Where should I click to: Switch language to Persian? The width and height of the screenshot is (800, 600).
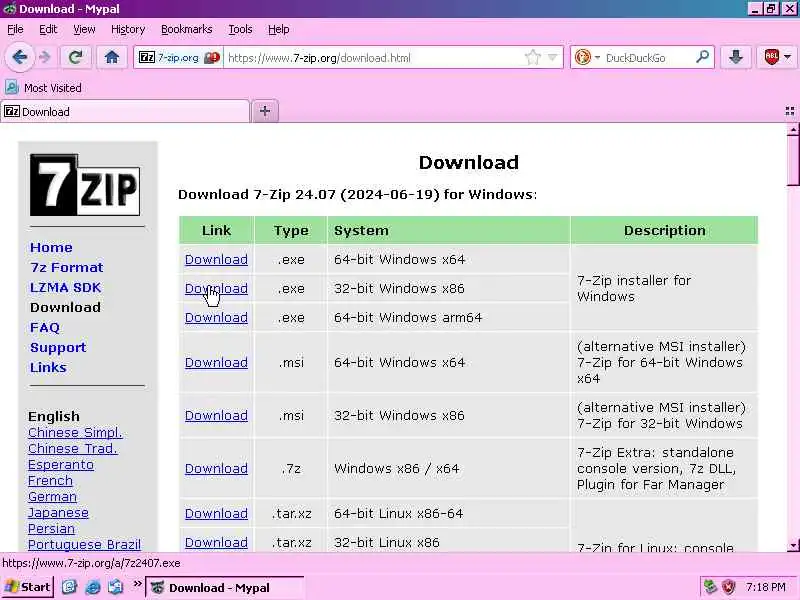point(51,529)
